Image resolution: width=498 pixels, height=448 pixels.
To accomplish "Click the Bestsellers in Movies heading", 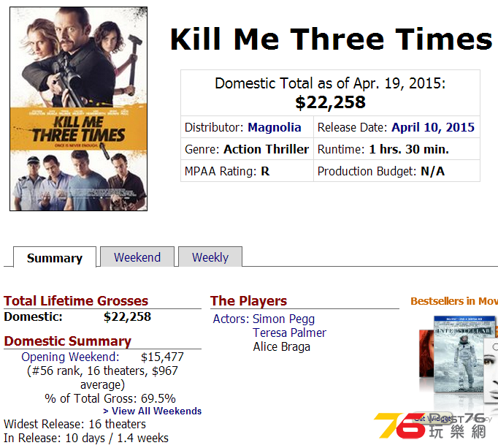I will click(454, 301).
